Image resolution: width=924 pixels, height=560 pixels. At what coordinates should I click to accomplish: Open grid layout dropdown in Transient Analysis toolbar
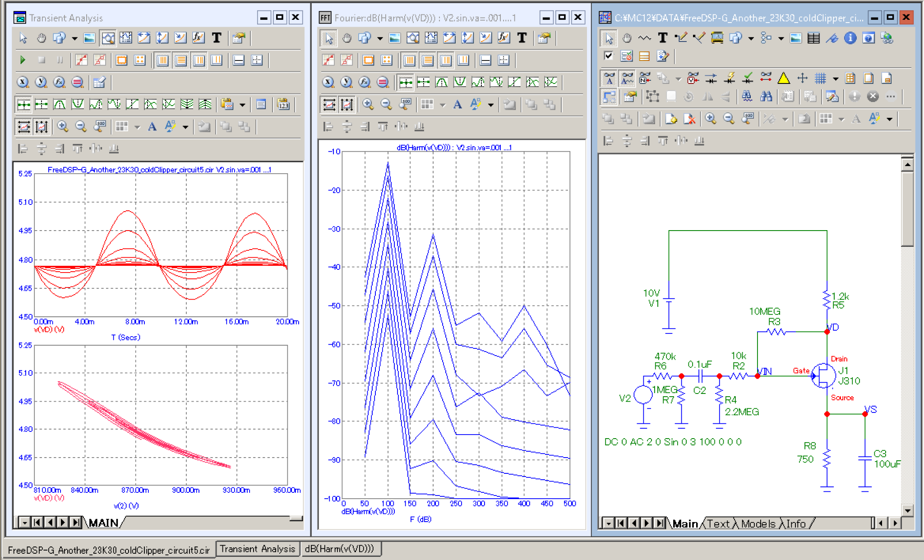click(x=137, y=127)
